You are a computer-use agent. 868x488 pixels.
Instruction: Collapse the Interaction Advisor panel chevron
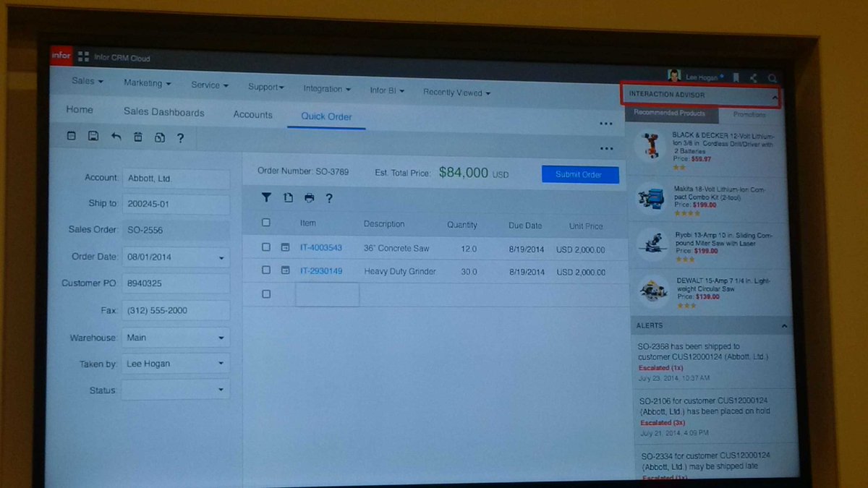pyautogui.click(x=775, y=97)
